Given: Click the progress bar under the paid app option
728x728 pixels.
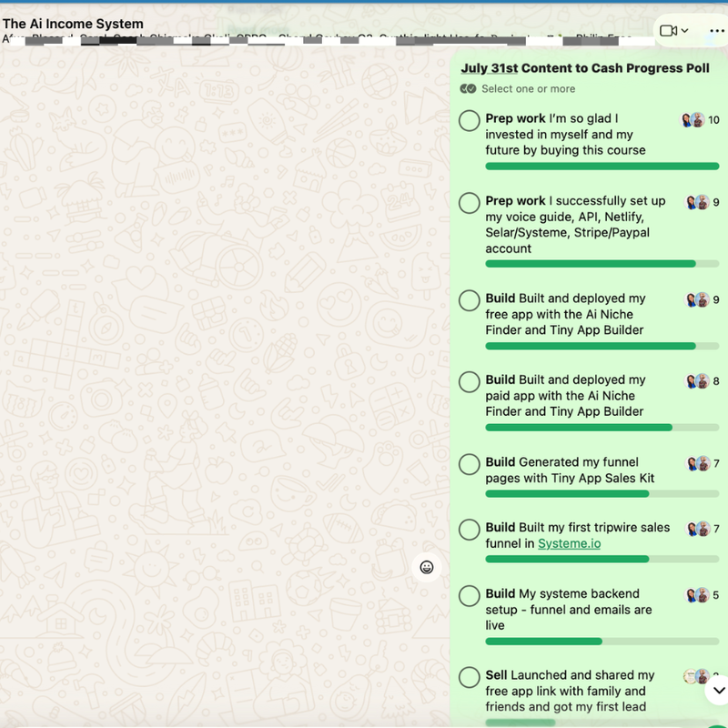Looking at the screenshot, I should click(602, 428).
